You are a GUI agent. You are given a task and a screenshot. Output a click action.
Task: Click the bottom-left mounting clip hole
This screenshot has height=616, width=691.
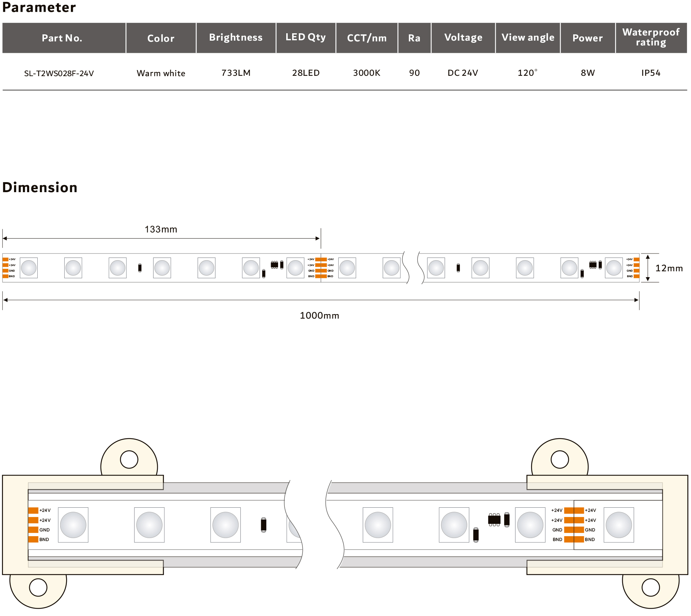click(x=38, y=587)
